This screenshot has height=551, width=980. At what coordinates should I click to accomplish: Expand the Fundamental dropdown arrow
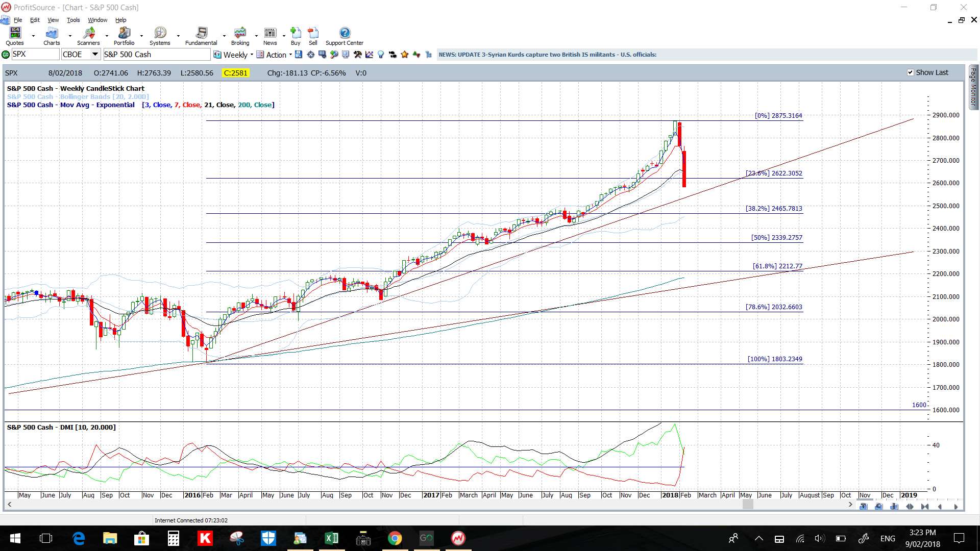point(224,36)
